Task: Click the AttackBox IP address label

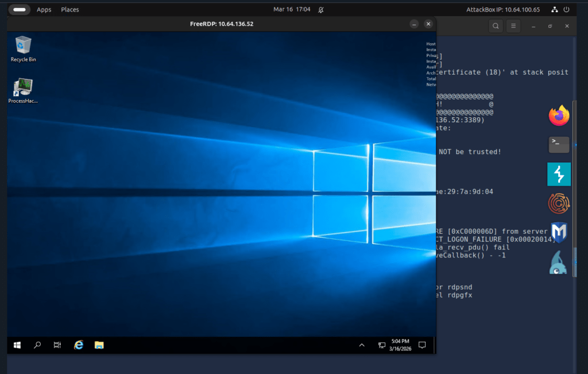Action: [503, 10]
